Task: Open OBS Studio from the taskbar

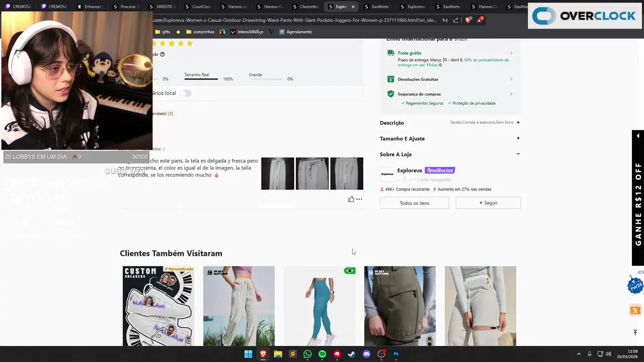Action: pos(381,354)
